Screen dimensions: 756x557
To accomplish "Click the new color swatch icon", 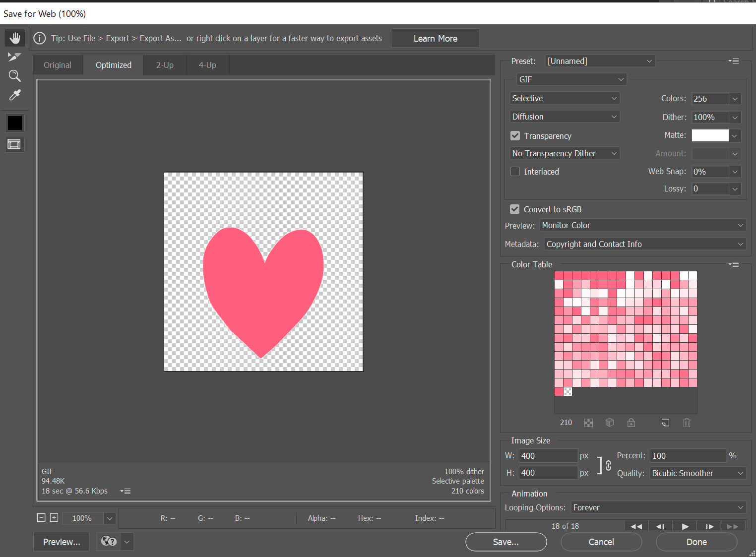I will point(665,423).
